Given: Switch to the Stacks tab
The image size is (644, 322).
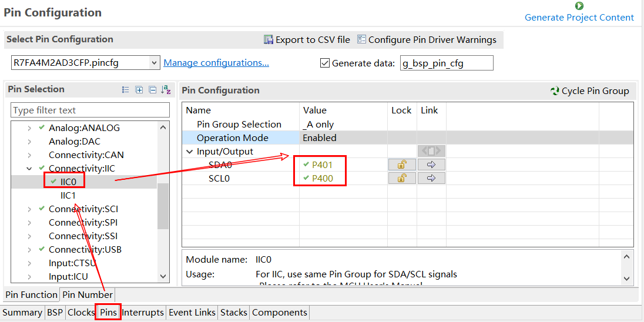Looking at the screenshot, I should pyautogui.click(x=234, y=313).
